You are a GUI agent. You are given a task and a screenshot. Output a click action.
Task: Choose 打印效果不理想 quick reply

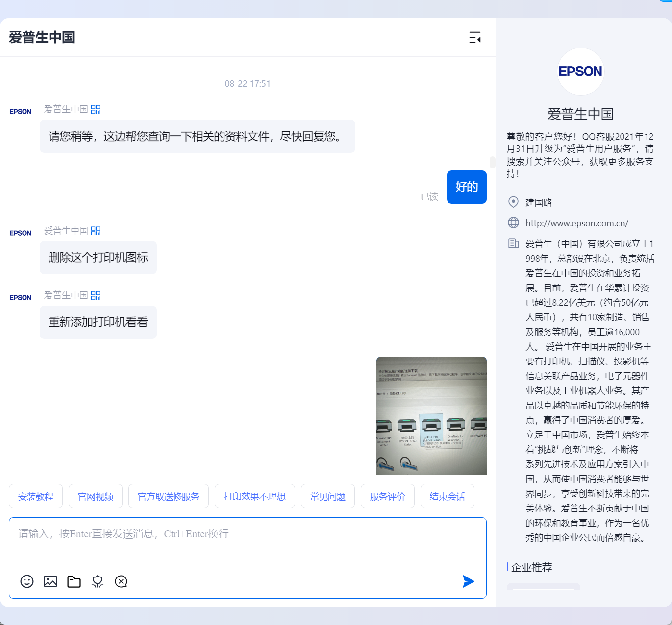[x=255, y=496]
